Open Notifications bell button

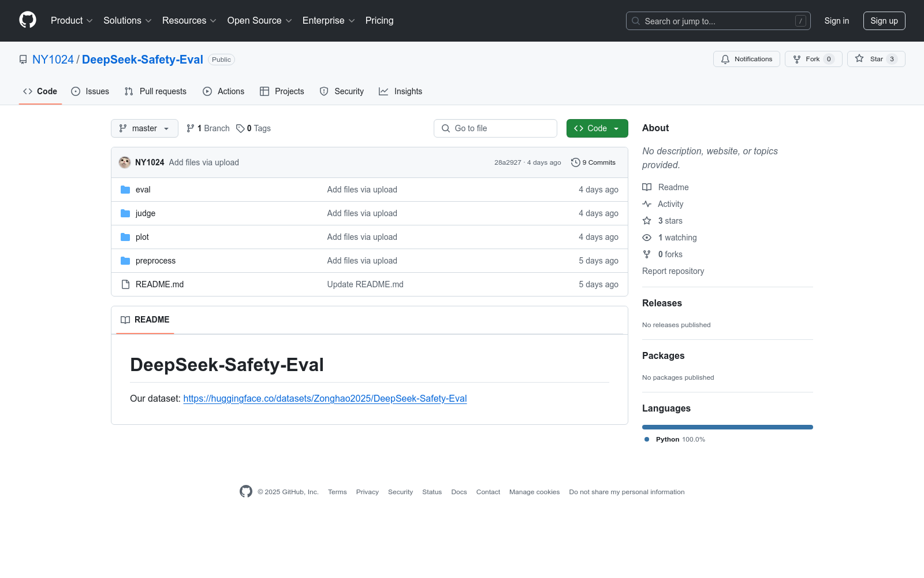pos(746,59)
